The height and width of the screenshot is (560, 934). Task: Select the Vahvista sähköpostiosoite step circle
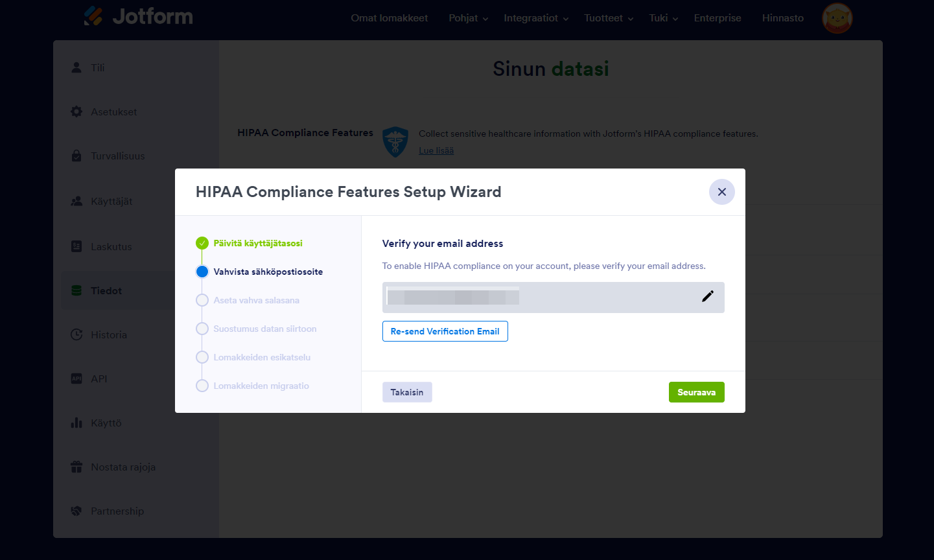point(202,272)
